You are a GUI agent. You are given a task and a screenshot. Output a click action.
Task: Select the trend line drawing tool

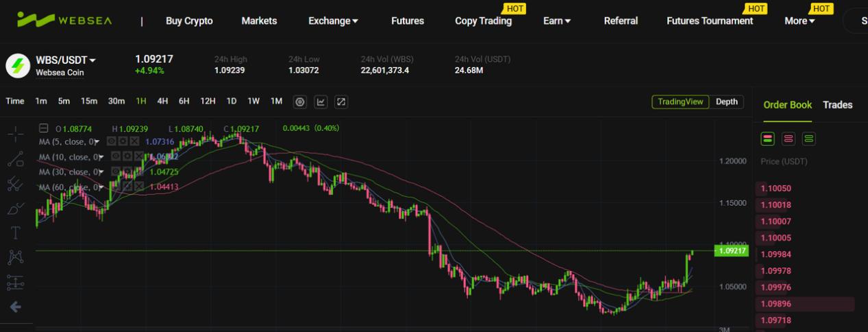coord(15,159)
